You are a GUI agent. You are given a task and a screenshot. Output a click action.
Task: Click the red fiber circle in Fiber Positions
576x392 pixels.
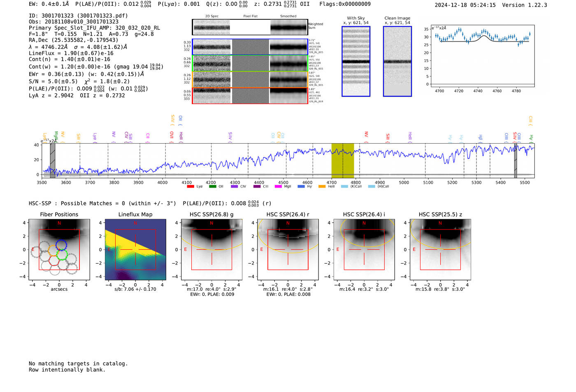coord(54,260)
